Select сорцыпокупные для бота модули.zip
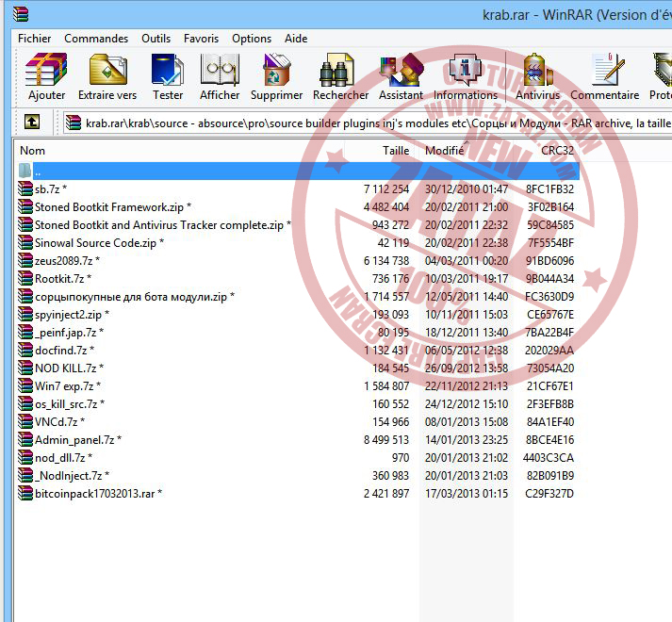This screenshot has height=622, width=672. tap(131, 297)
